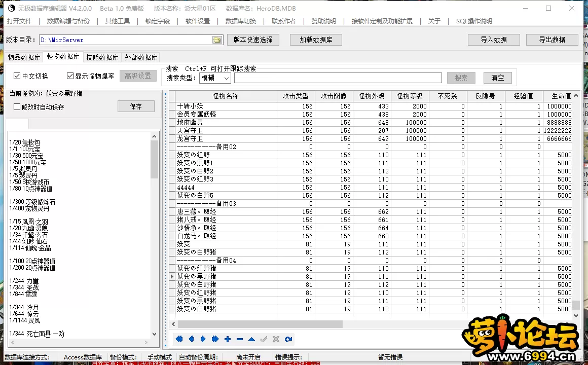The height and width of the screenshot is (365, 588).
Task: Select the 会员专属妖怪 row
Action: tap(374, 115)
